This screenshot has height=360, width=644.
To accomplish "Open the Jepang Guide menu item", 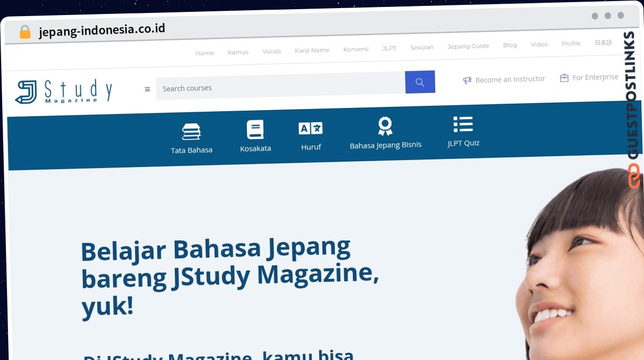I will tap(468, 46).
